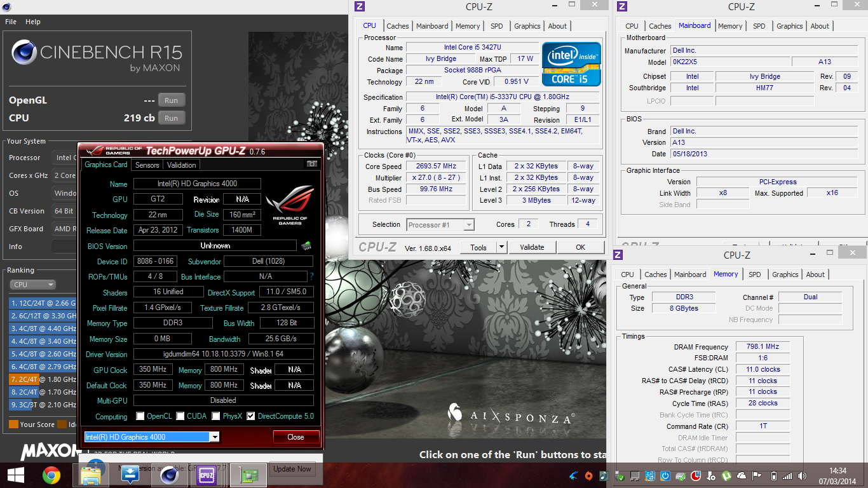Switch to GPU-Z Sensors tab
This screenshot has width=868, height=488.
click(147, 165)
